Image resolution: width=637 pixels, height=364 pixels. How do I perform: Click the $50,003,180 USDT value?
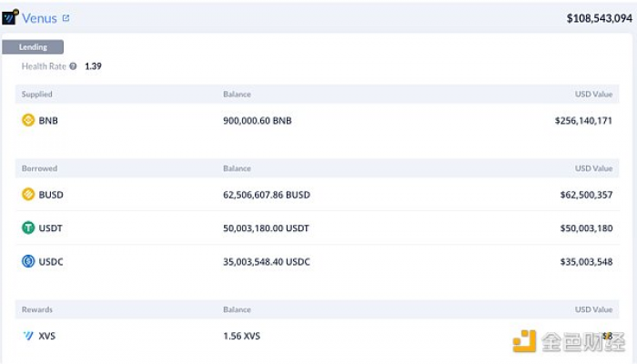click(586, 228)
